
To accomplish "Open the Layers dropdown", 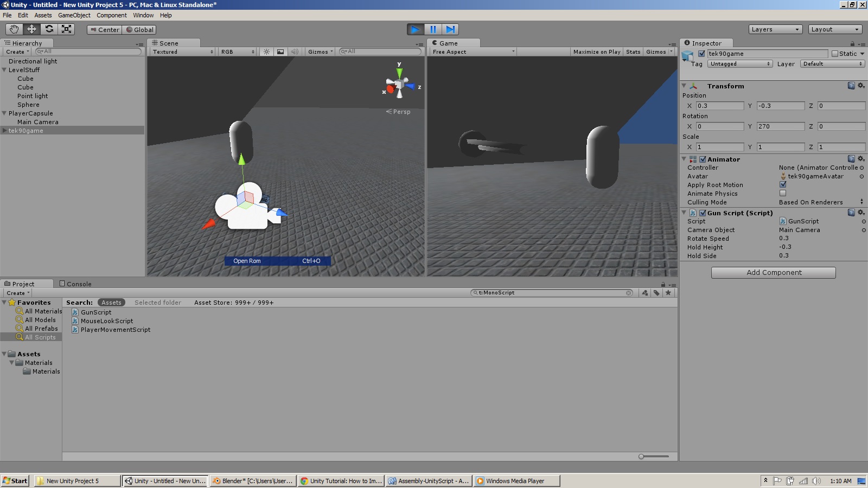I will click(x=775, y=29).
